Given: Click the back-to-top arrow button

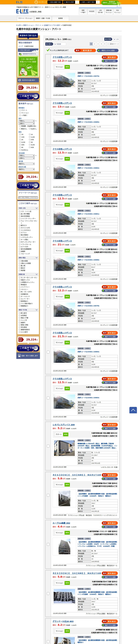Looking at the screenshot, I should pyautogui.click(x=133, y=410).
